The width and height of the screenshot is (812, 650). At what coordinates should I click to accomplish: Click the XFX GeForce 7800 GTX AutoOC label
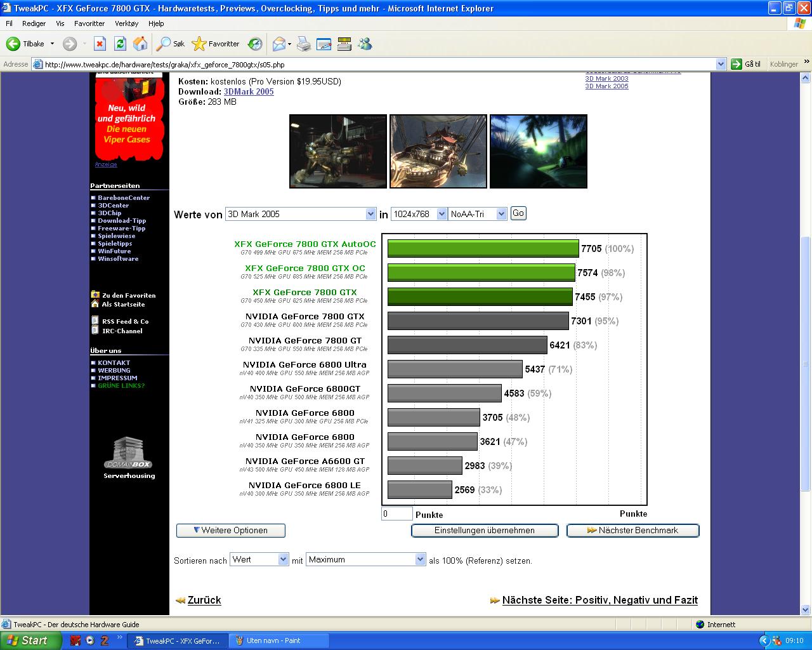(x=305, y=244)
